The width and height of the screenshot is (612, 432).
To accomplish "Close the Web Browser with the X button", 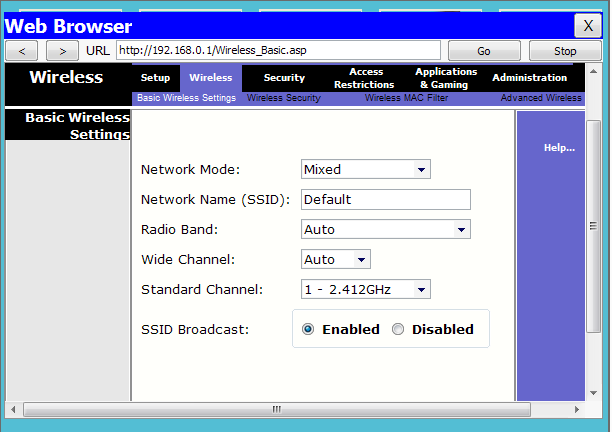I will tap(588, 26).
